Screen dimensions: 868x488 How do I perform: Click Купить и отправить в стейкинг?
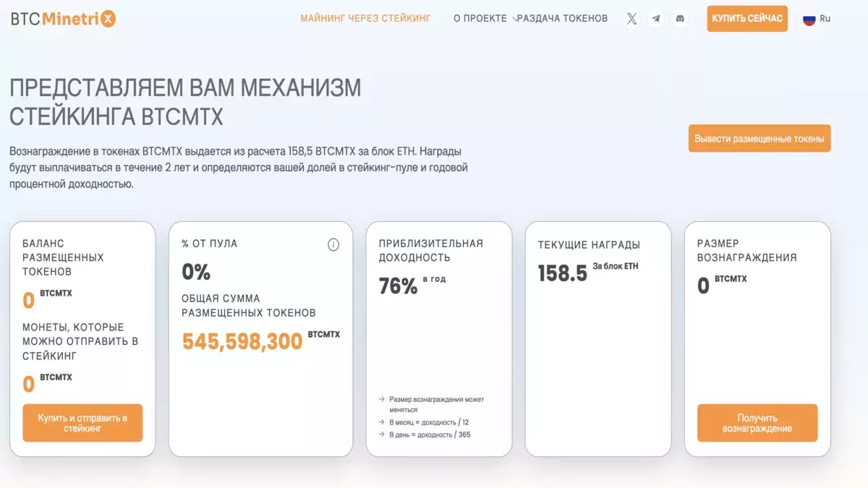82,423
